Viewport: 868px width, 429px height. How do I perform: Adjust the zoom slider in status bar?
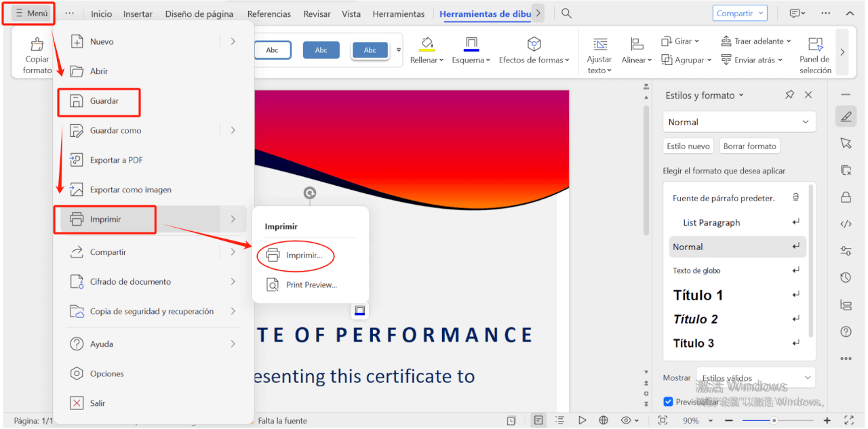(x=774, y=421)
